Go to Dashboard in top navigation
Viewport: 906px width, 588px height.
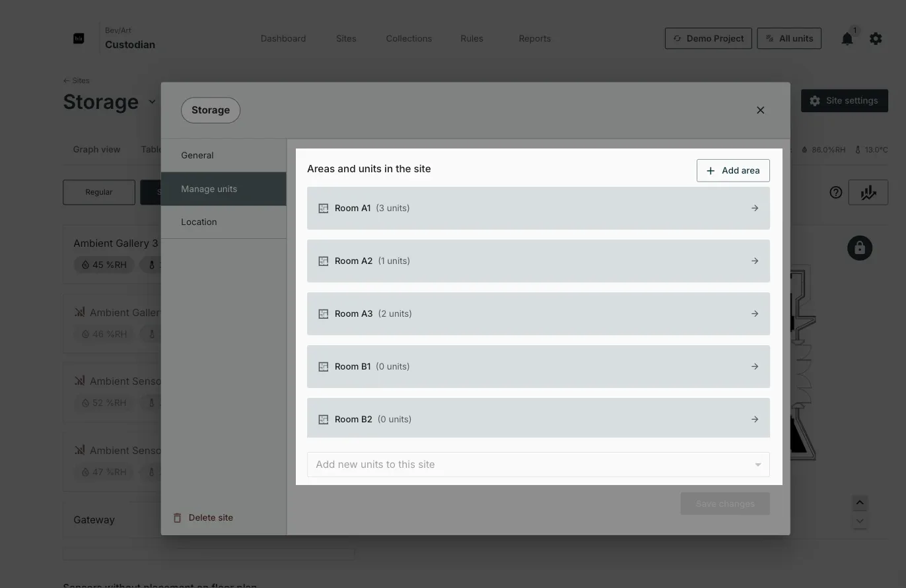[283, 38]
